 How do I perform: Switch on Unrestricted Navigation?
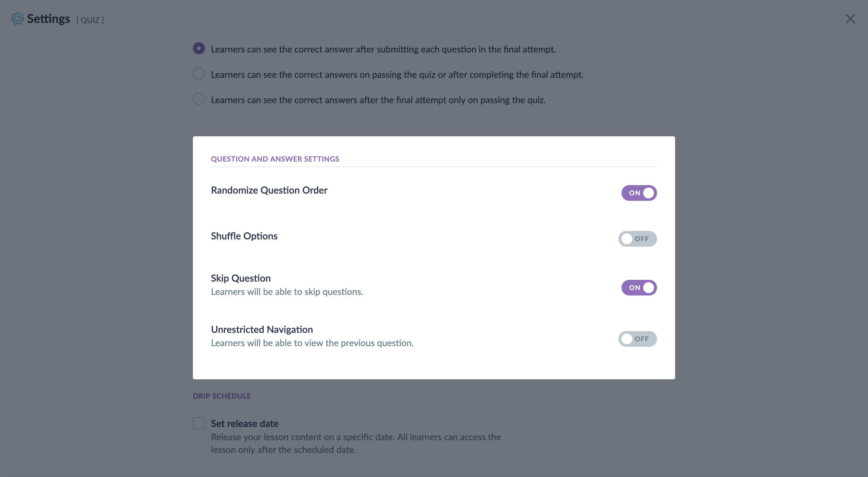pyautogui.click(x=637, y=339)
